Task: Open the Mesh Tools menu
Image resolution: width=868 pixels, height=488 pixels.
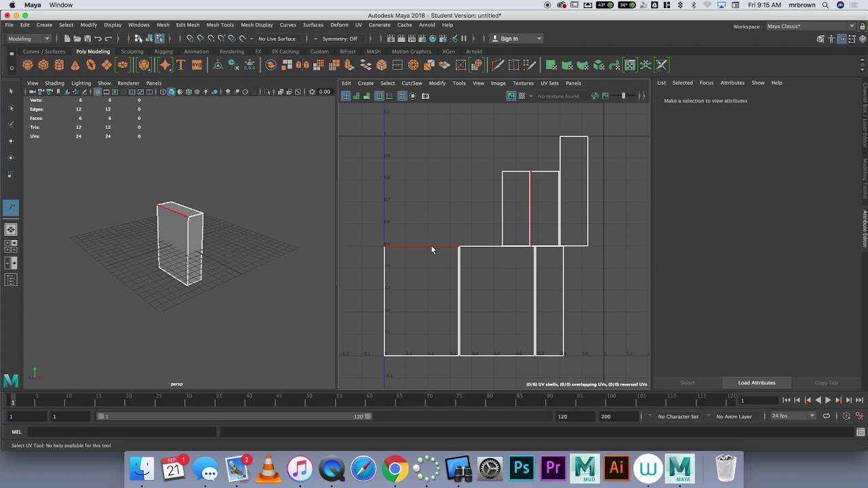Action: tap(220, 25)
